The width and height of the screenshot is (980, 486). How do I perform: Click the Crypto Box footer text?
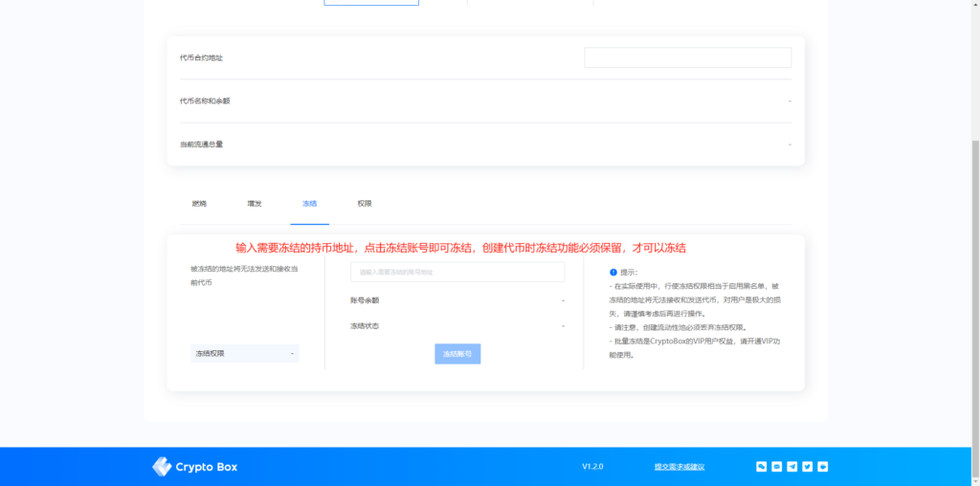point(207,467)
